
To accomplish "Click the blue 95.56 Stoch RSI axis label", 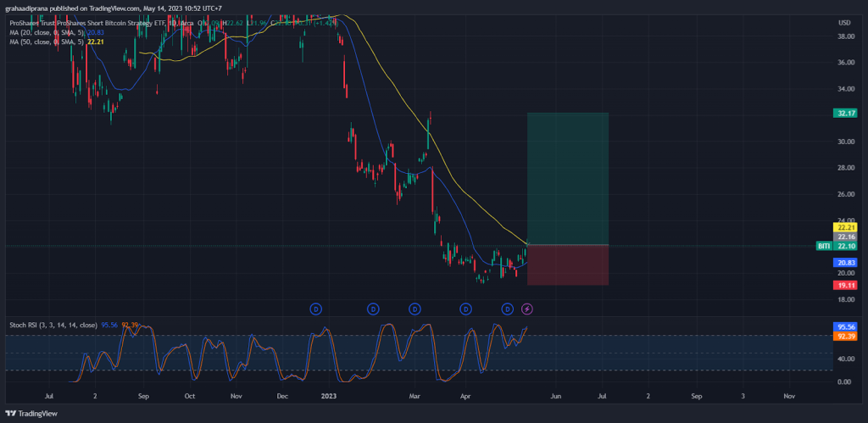I will [x=845, y=326].
